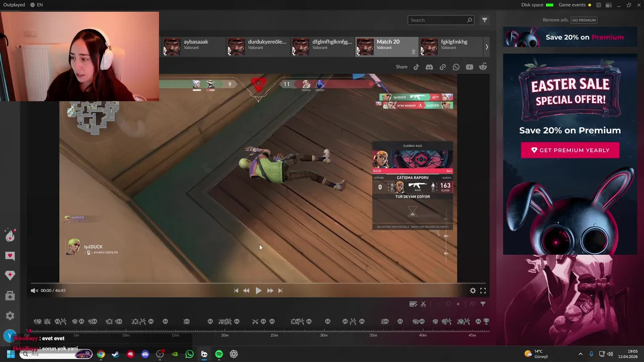Open the sidebar settings gear
The height and width of the screenshot is (362, 644).
click(x=10, y=316)
